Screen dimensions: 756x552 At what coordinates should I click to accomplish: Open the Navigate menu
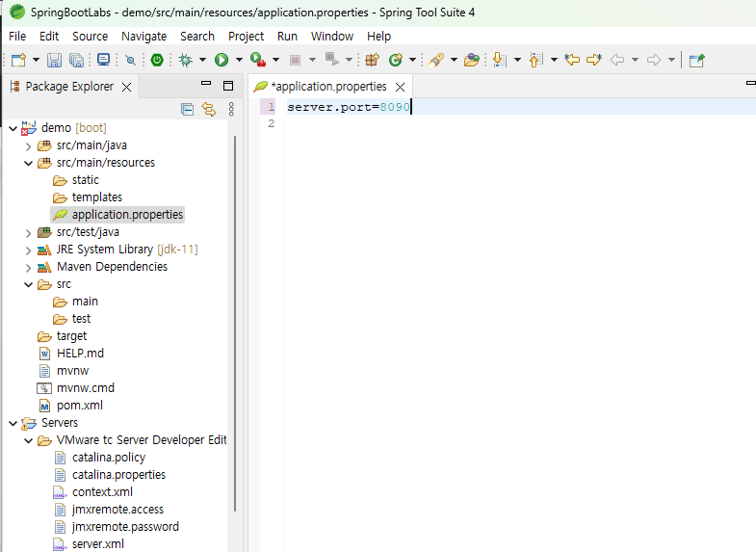(144, 37)
